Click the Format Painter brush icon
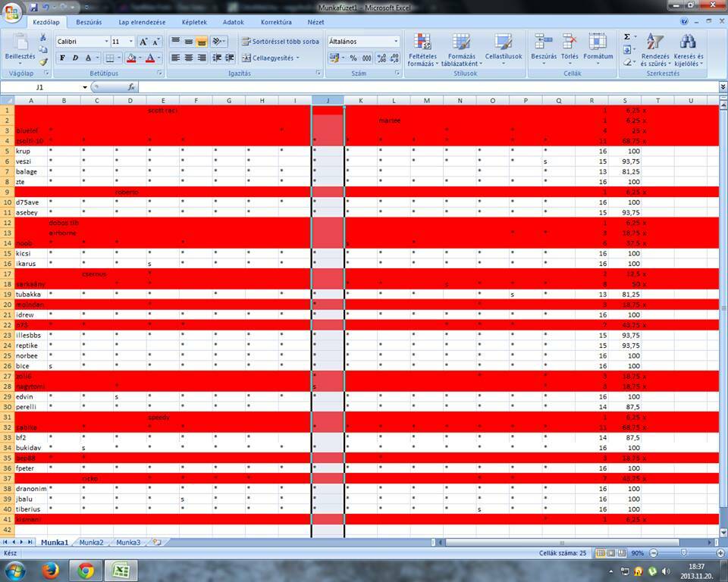 [x=43, y=62]
